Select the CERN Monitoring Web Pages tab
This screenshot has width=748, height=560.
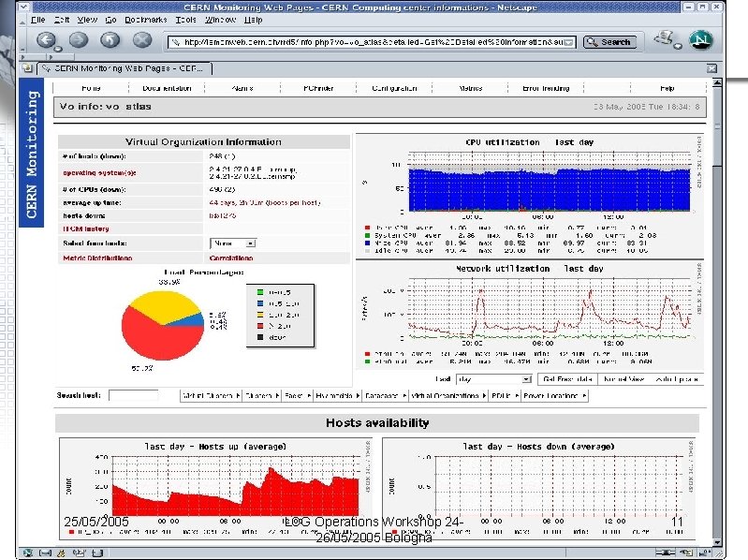pos(125,68)
